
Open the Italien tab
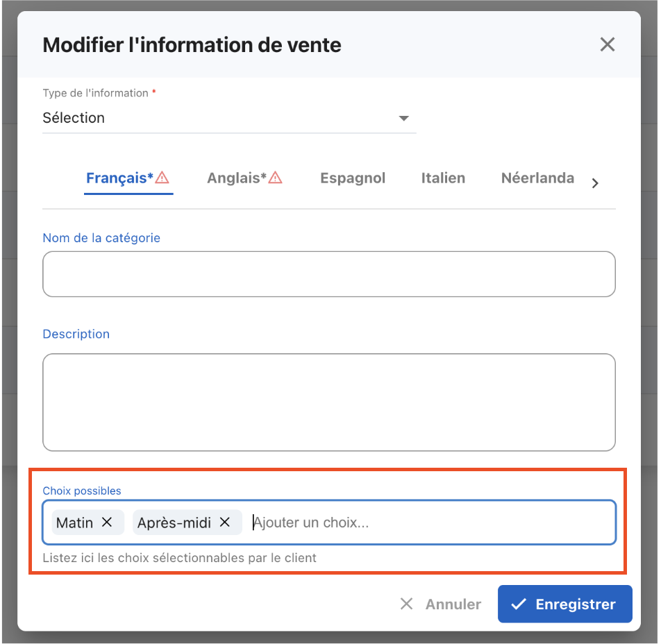443,178
